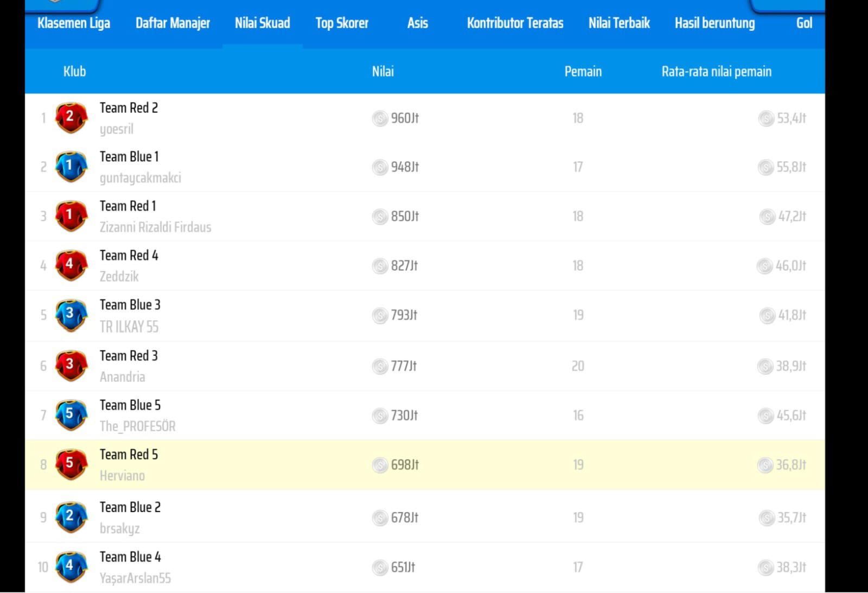The height and width of the screenshot is (593, 868).
Task: Select the Nilai Skuad tab
Action: pos(263,23)
